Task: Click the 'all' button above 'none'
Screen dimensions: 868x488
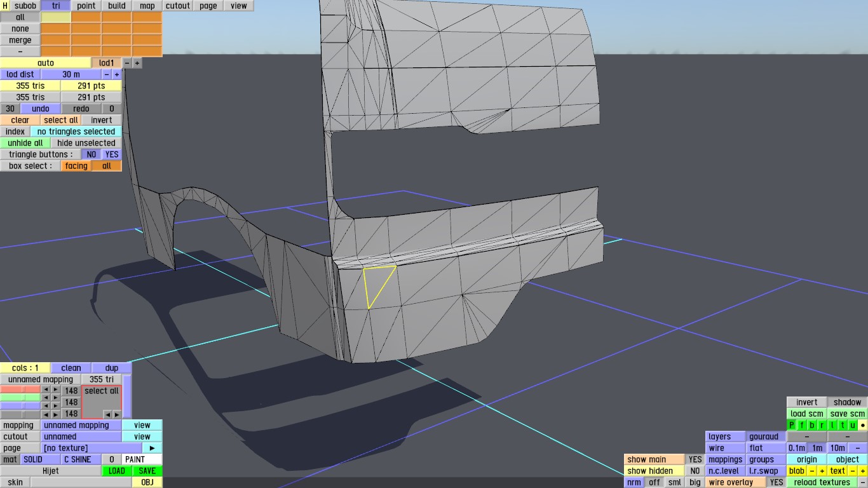Action: pyautogui.click(x=20, y=17)
